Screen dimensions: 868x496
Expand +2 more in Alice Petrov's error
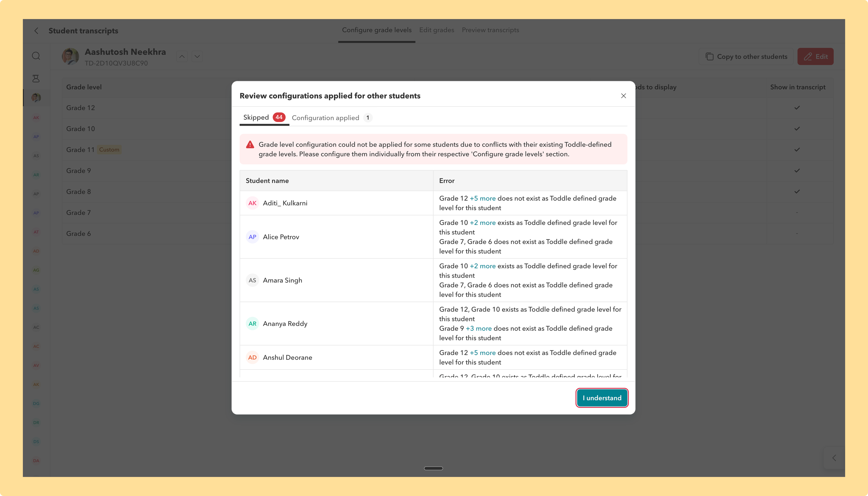tap(482, 223)
